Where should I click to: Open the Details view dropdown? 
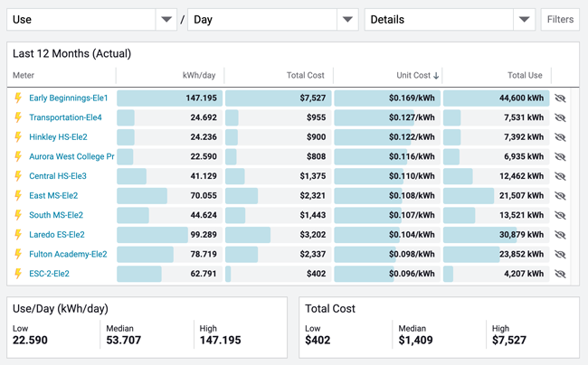click(450, 19)
